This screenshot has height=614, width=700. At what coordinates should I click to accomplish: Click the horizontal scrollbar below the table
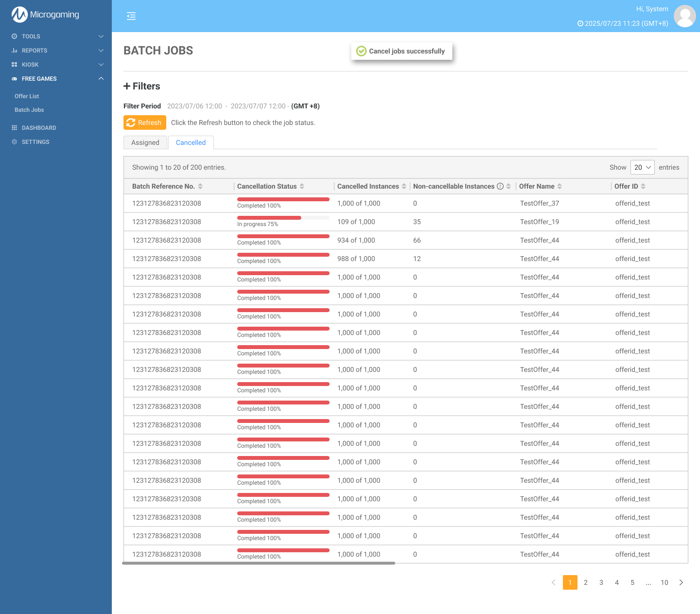tap(259, 563)
